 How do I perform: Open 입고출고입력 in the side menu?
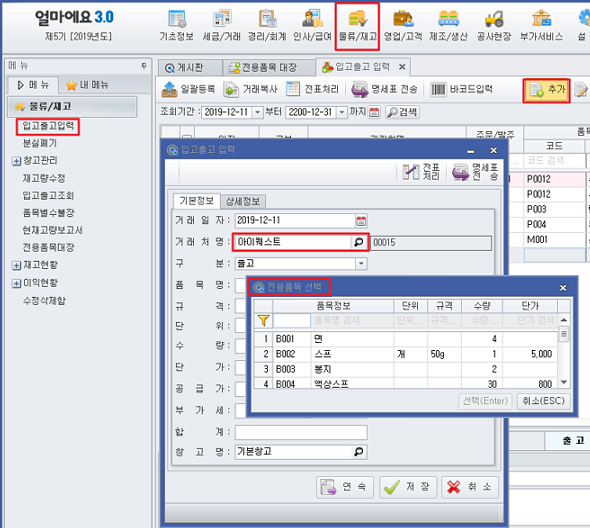(x=48, y=126)
